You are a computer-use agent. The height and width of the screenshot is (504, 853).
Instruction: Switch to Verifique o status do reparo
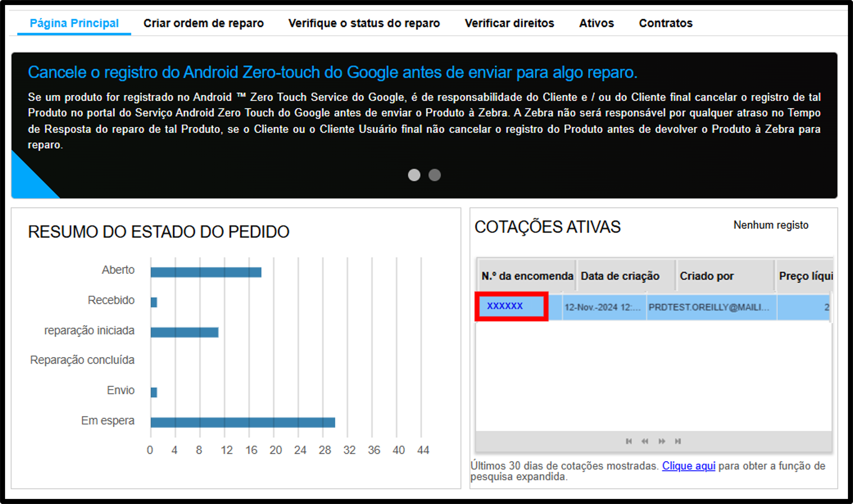pos(364,23)
